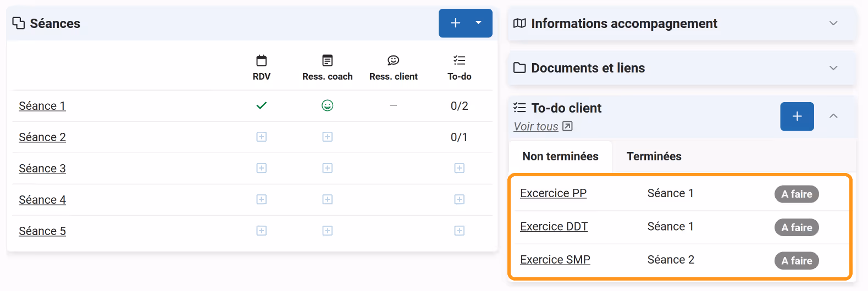Add RDV for Séance 4

262,199
